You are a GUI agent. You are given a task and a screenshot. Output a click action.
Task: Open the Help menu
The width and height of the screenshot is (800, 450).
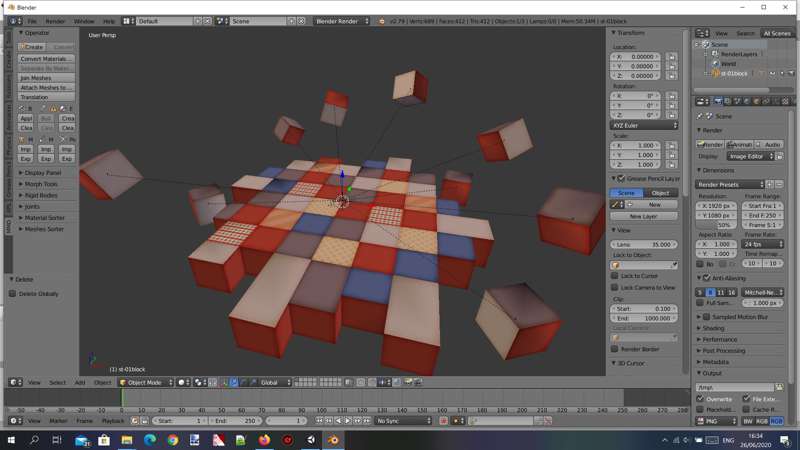(x=109, y=21)
